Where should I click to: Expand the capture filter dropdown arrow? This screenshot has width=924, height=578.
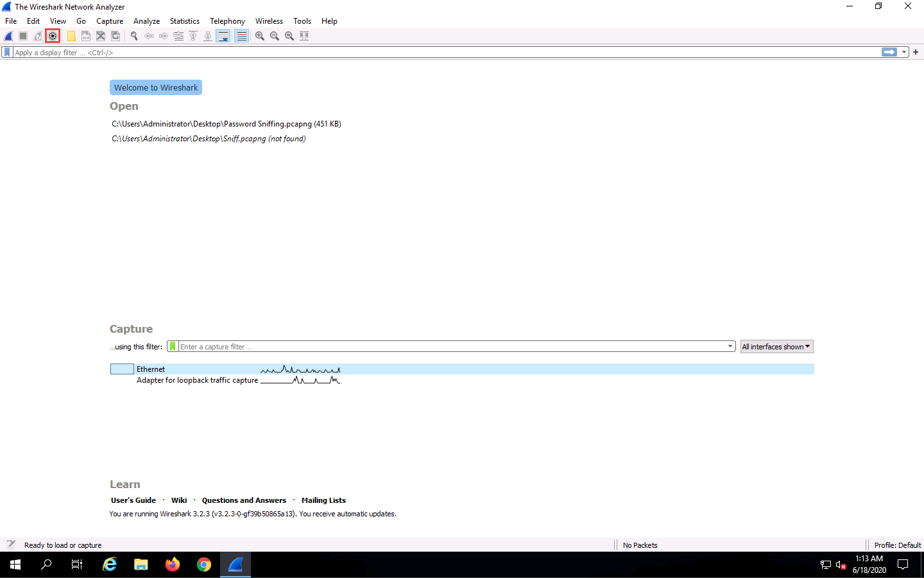click(x=730, y=347)
